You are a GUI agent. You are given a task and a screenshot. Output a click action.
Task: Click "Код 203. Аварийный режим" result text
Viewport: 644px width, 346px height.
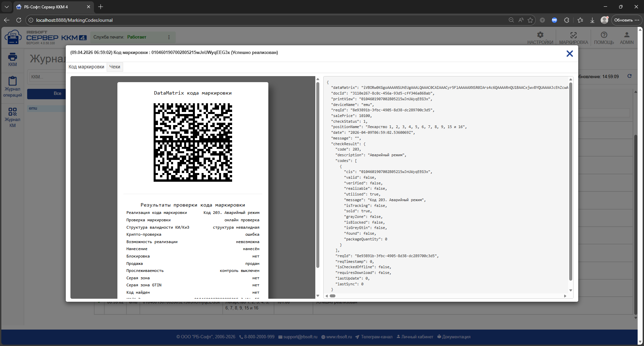click(x=231, y=213)
